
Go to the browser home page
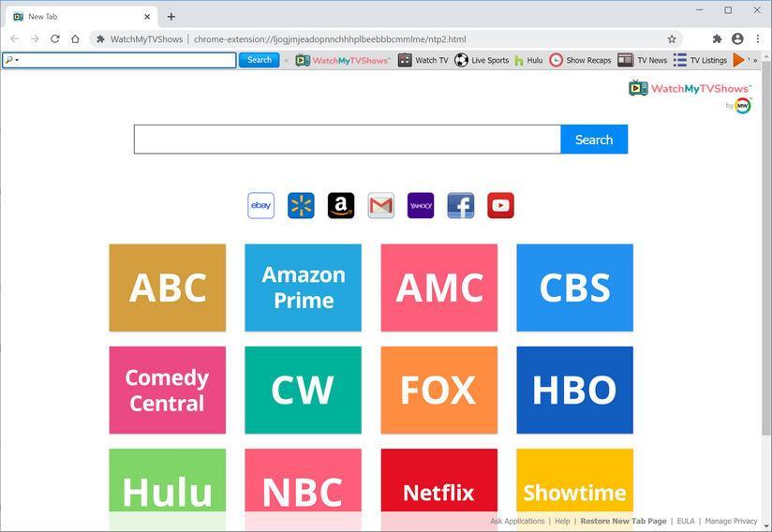pos(75,39)
